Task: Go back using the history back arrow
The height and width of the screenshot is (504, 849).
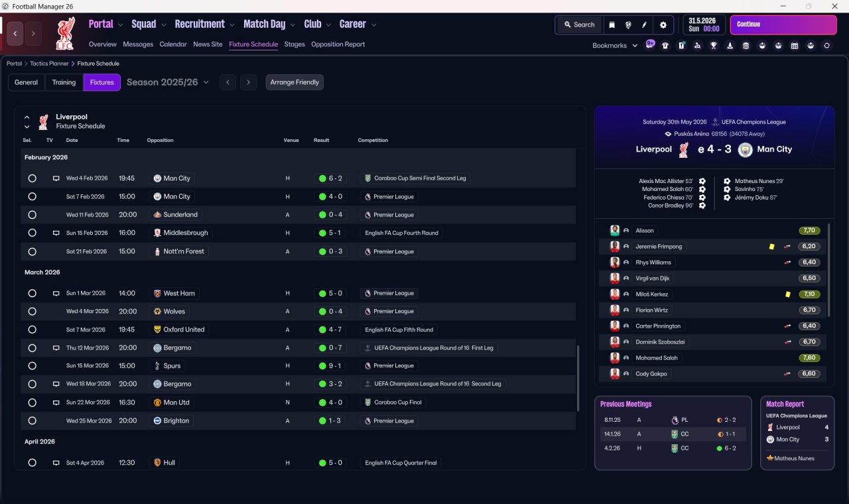Action: 15,33
